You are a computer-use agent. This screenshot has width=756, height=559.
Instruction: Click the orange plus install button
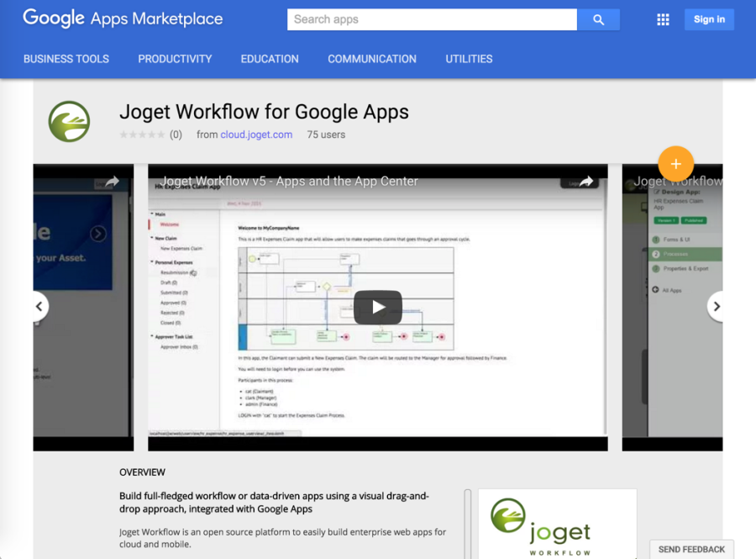coord(675,164)
